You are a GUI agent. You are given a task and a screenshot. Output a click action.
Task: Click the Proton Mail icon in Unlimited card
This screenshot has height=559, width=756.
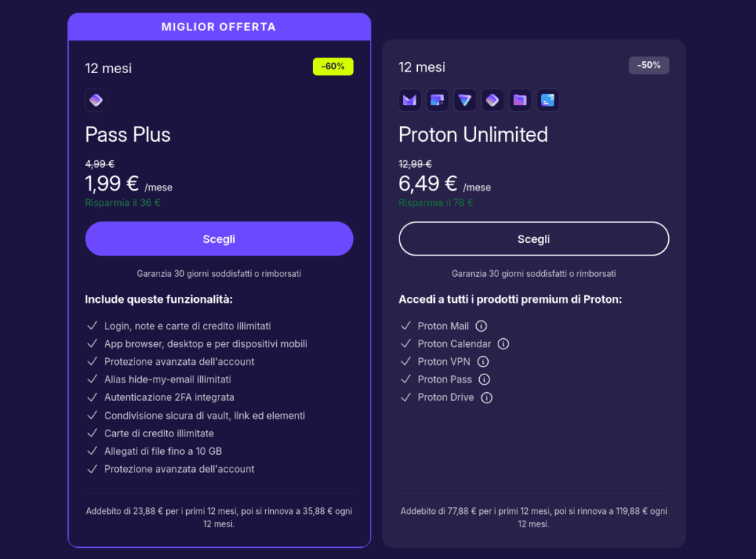pyautogui.click(x=410, y=100)
